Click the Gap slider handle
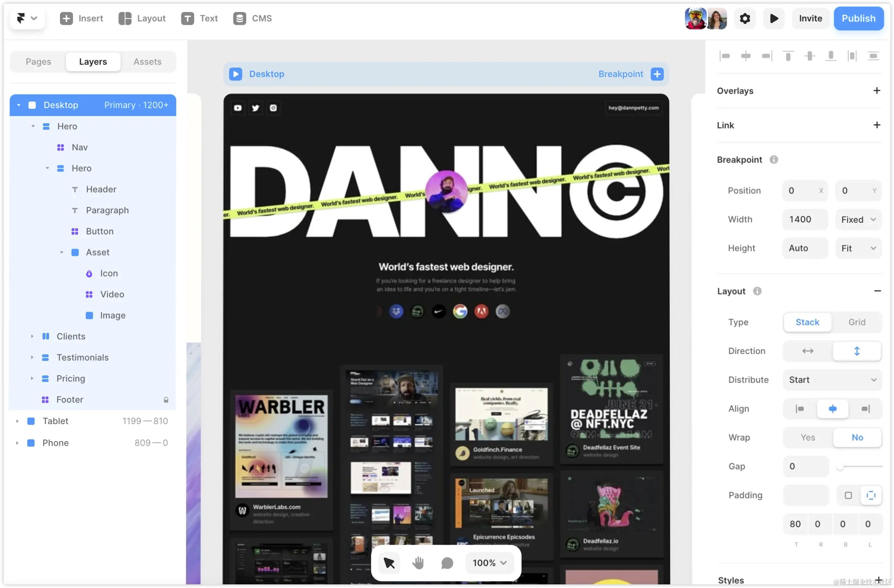This screenshot has height=588, width=894. click(840, 467)
